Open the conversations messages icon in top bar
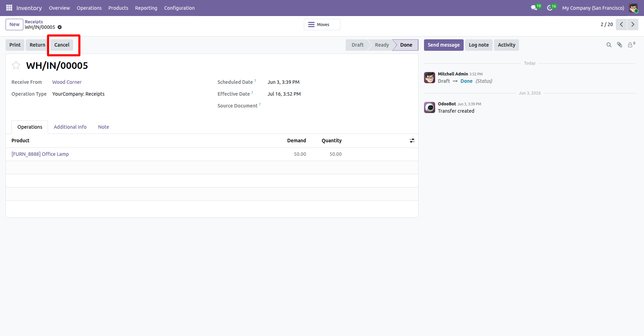The image size is (644, 336). click(534, 8)
